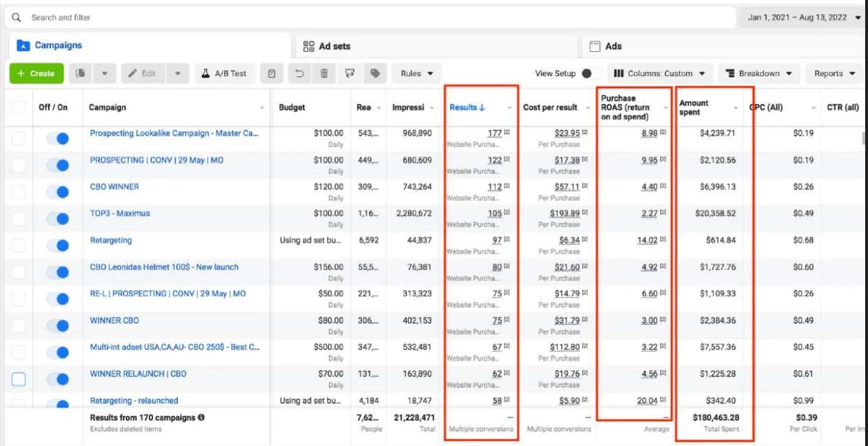
Task: Click the duplicate campaign icon
Action: pyautogui.click(x=81, y=73)
